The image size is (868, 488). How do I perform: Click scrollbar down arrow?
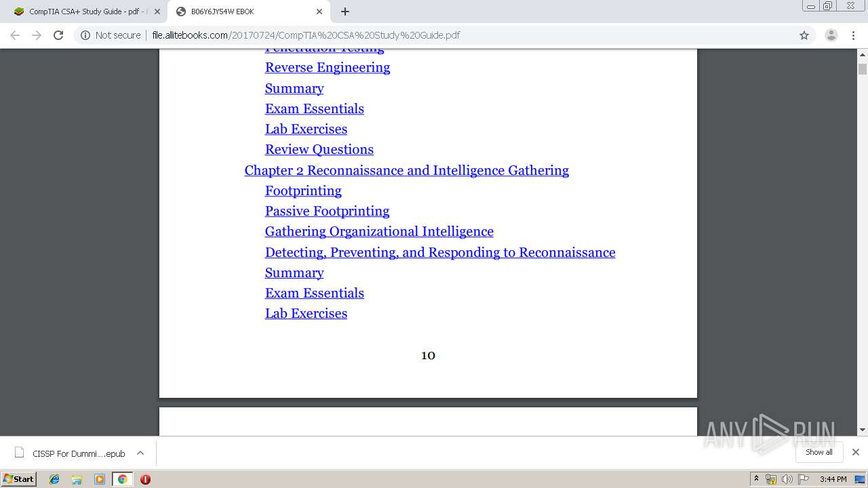(863, 430)
